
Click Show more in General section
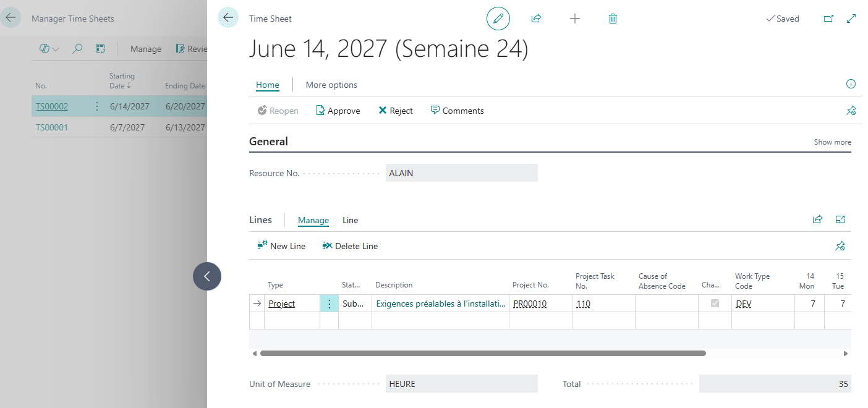(832, 142)
